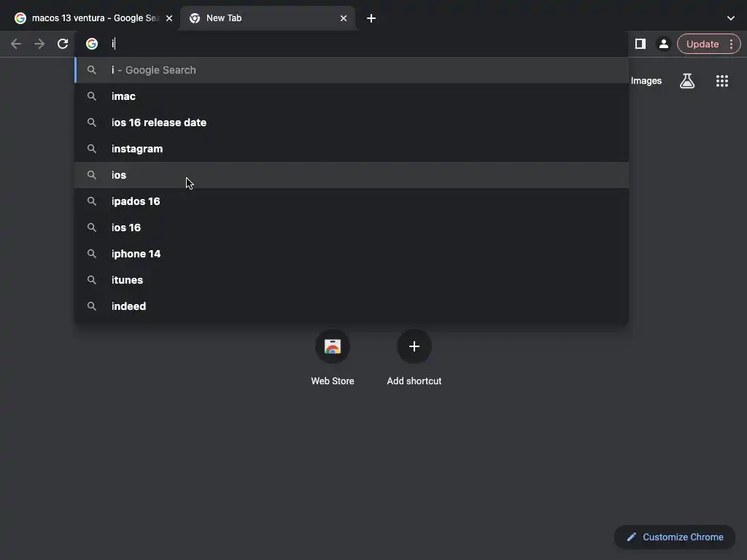Screen dimensions: 747x560
Task: Close the New Tab tab
Action: 344,18
